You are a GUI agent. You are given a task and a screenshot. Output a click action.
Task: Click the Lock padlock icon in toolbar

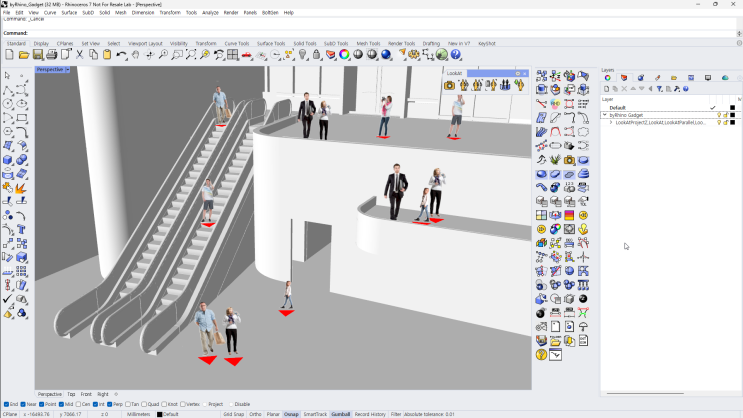(317, 55)
